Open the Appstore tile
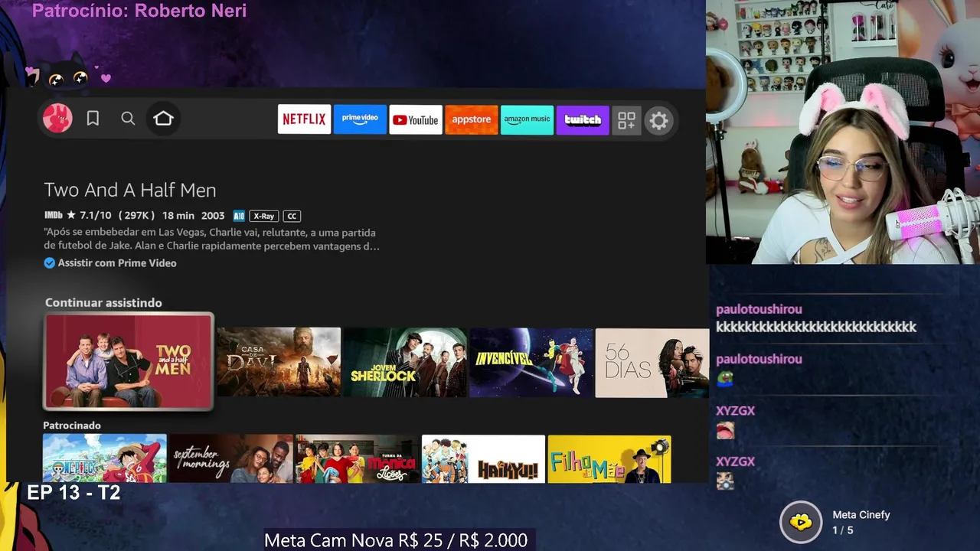 (x=472, y=119)
